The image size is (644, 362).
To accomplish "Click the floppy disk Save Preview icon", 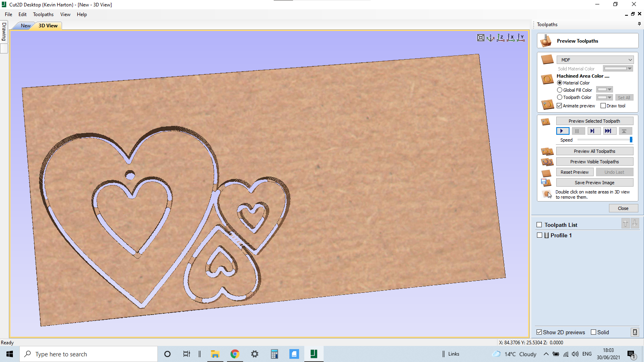I will tap(546, 182).
